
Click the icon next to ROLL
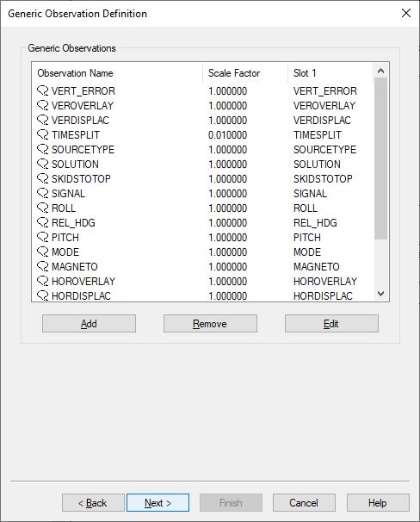click(x=42, y=208)
